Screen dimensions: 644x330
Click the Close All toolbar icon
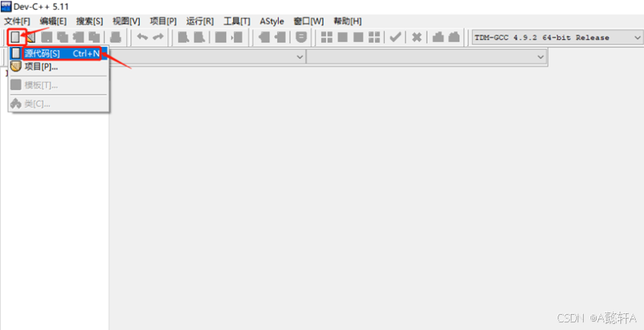coord(95,37)
